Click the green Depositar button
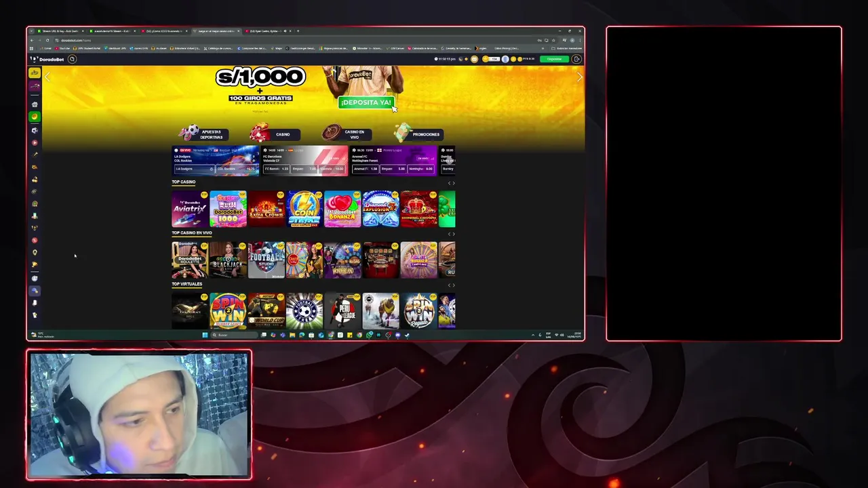The height and width of the screenshot is (488, 868). (555, 59)
